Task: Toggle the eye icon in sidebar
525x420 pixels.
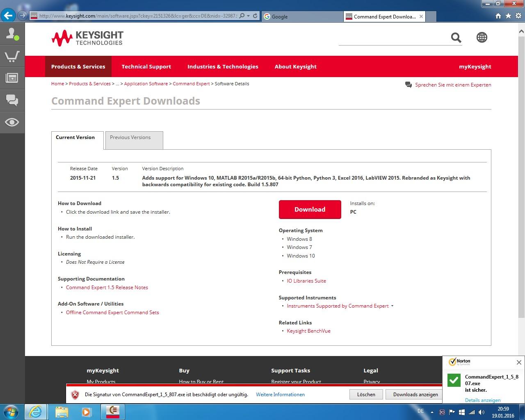Action: [12, 122]
